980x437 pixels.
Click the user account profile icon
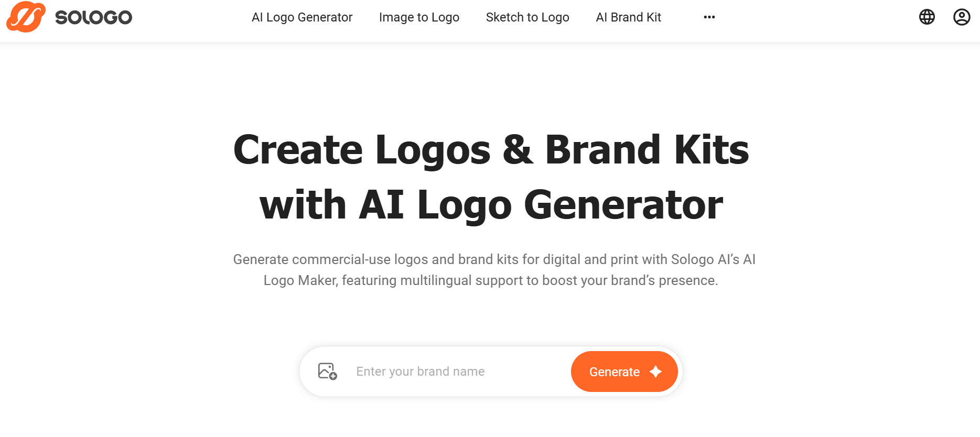point(962,17)
